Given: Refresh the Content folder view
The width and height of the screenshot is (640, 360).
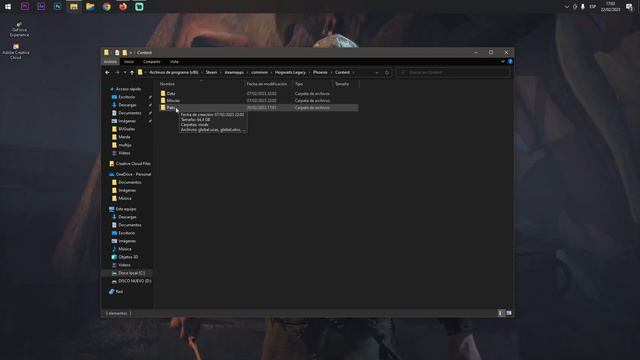Looking at the screenshot, I should point(387,72).
